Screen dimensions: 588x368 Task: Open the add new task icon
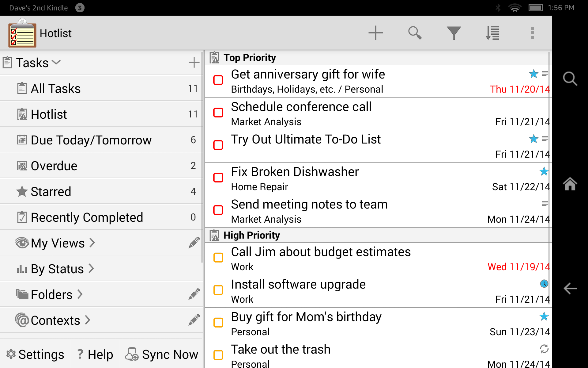coord(375,33)
